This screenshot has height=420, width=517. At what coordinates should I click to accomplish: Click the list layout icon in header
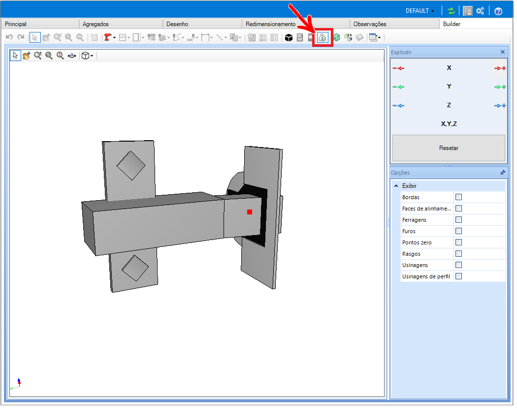coord(468,11)
